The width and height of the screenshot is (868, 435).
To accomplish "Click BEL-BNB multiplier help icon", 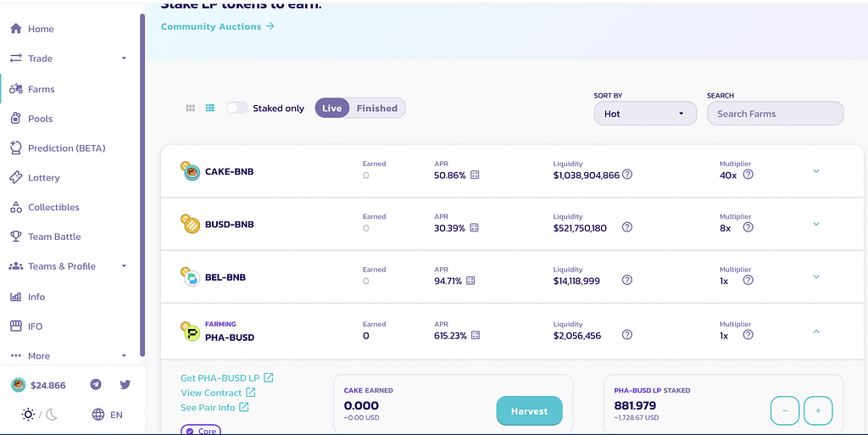I will click(x=748, y=281).
